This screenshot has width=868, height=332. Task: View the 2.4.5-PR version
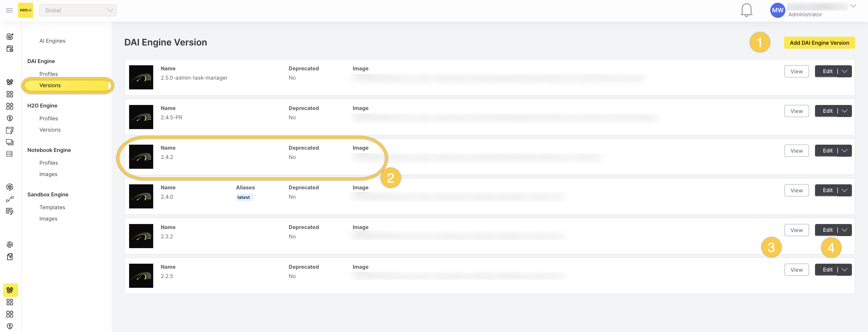click(x=796, y=111)
